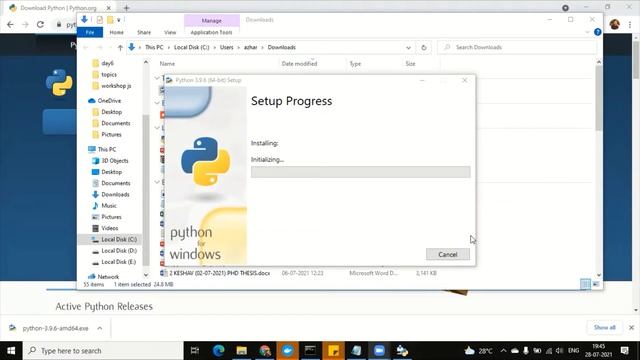Click 'azhar' in the address breadcrumb
Screen dimensions: 640x360
[251, 47]
